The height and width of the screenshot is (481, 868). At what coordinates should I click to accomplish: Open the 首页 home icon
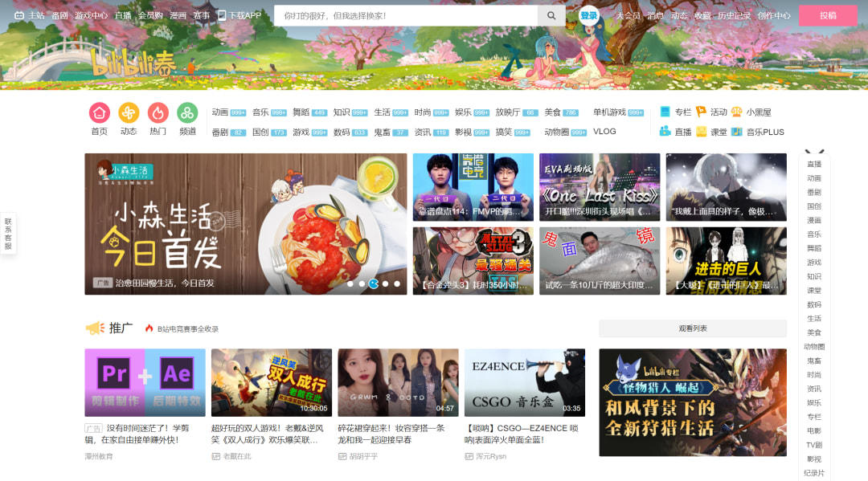click(99, 112)
